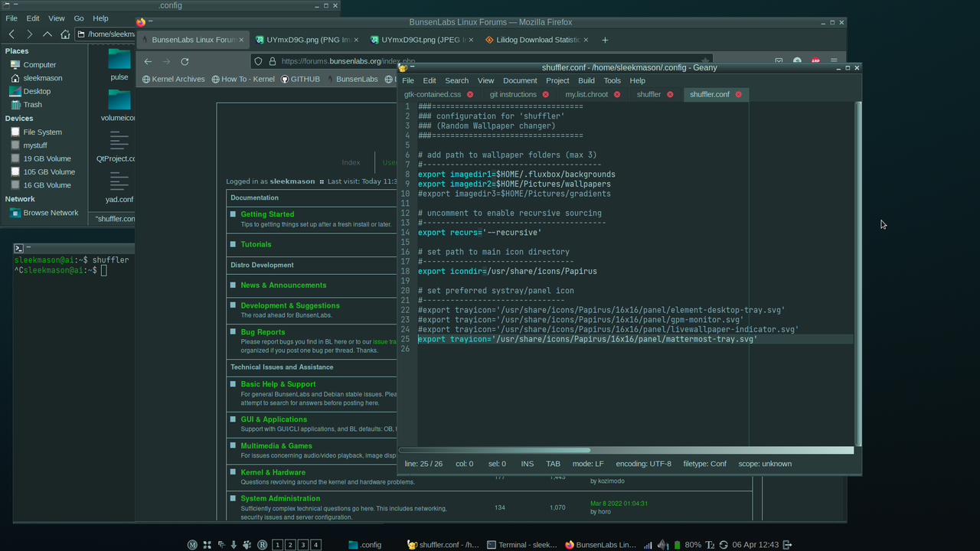980x551 pixels.
Task: Open the System Administration forum
Action: point(280,498)
